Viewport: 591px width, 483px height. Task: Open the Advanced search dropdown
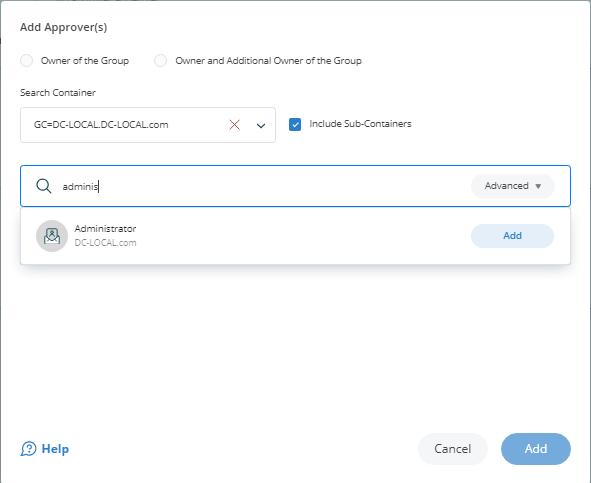[513, 186]
